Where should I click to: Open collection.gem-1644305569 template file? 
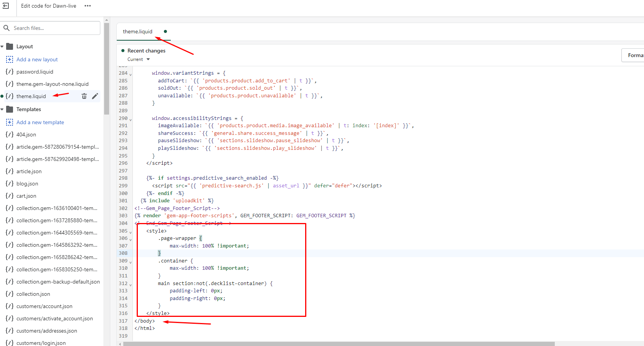coord(57,233)
